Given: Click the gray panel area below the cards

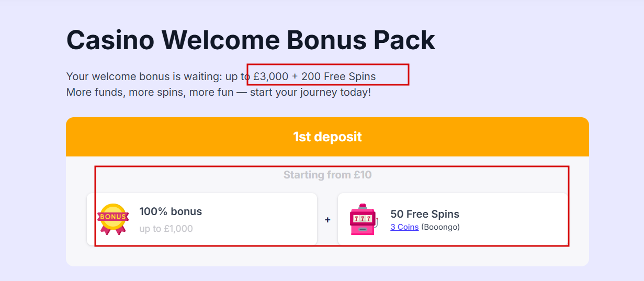Looking at the screenshot, I should pos(327,256).
